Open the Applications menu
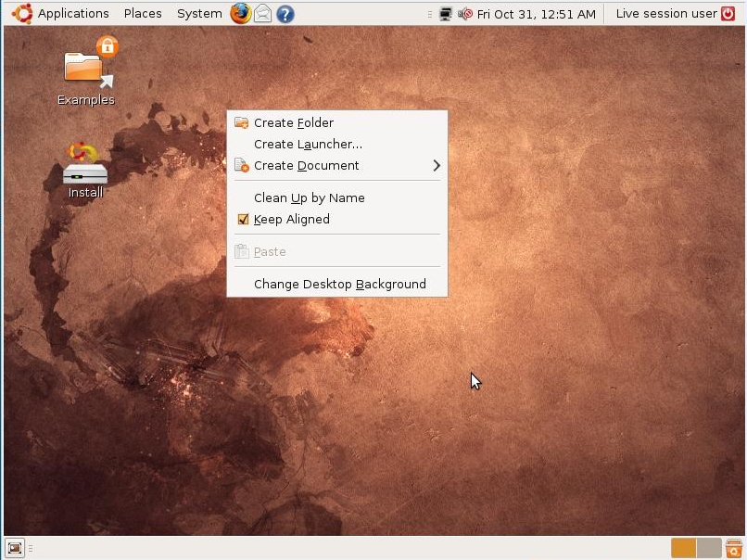 [73, 13]
